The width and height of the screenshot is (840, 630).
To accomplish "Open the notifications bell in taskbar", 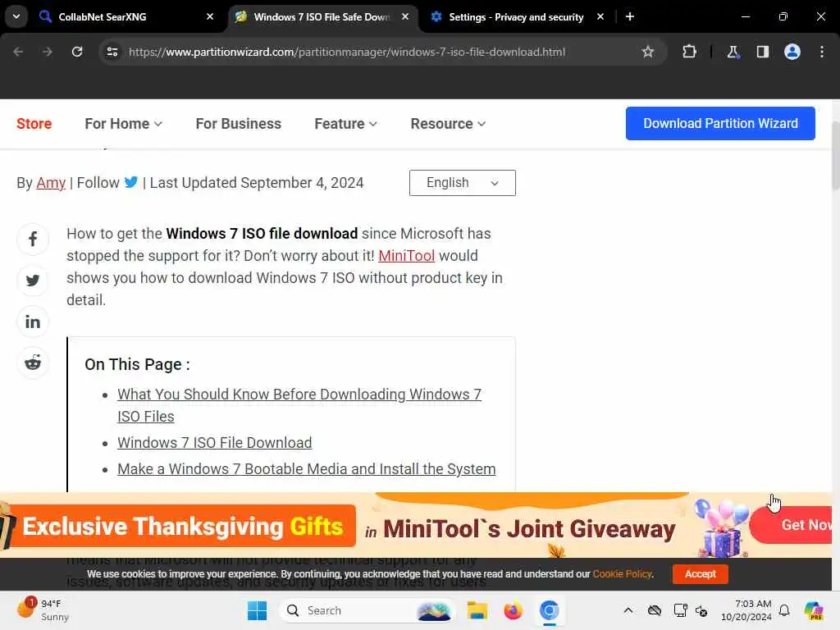I will 784,610.
